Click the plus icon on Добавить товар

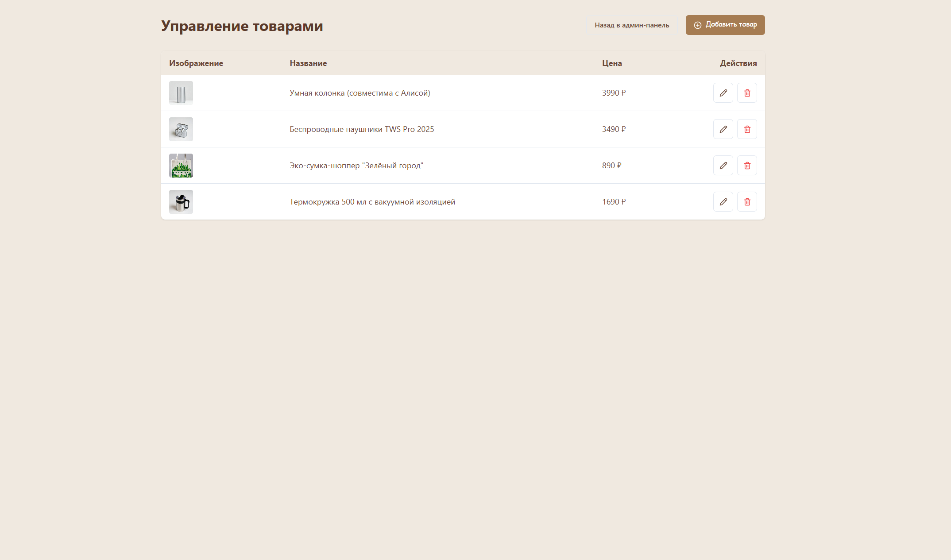click(697, 25)
